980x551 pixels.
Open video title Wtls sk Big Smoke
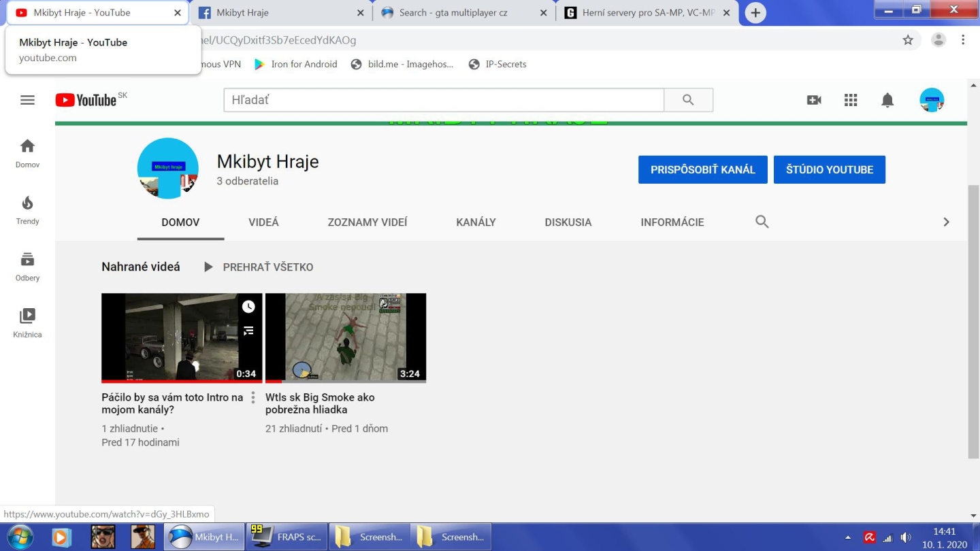coord(320,403)
